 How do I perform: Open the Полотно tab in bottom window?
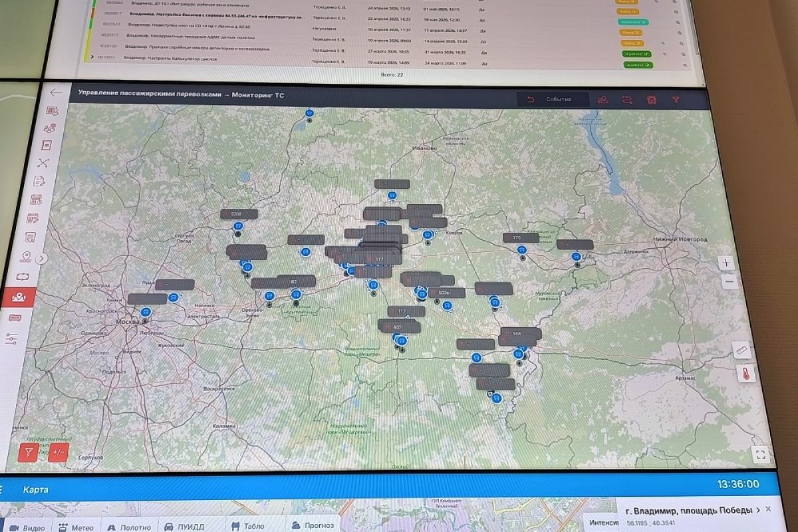pyautogui.click(x=130, y=527)
